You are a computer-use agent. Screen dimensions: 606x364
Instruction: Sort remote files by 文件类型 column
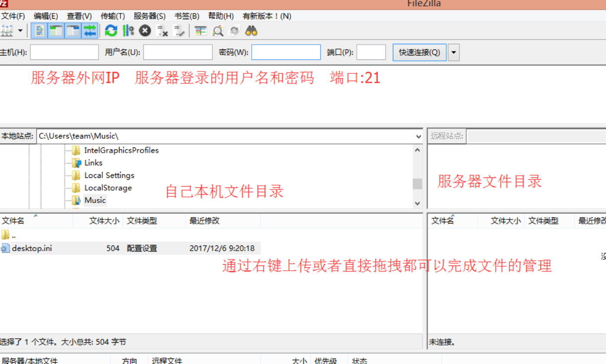click(550, 221)
